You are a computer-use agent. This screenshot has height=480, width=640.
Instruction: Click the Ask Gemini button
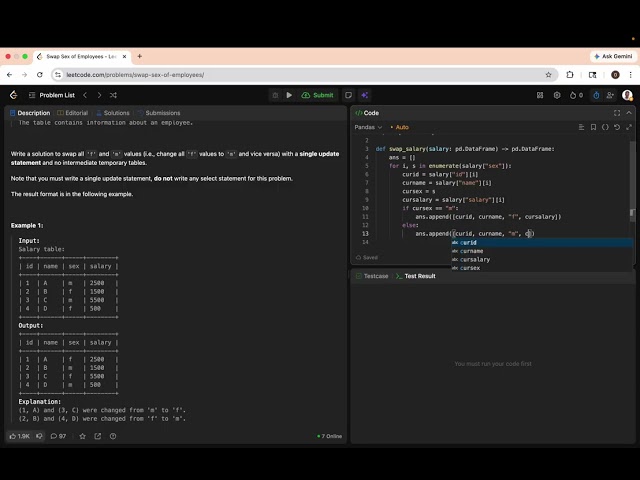(x=611, y=56)
